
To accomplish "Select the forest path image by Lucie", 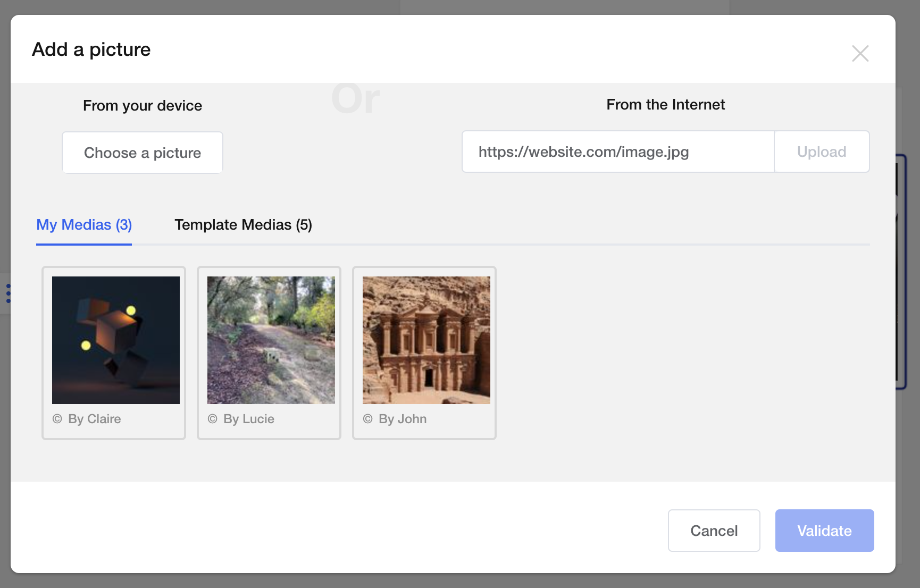I will (271, 340).
